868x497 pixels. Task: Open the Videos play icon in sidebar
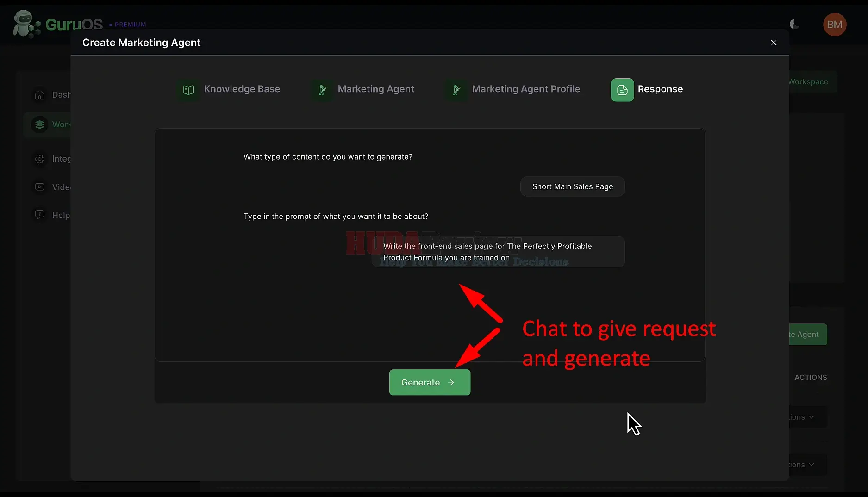coord(40,187)
